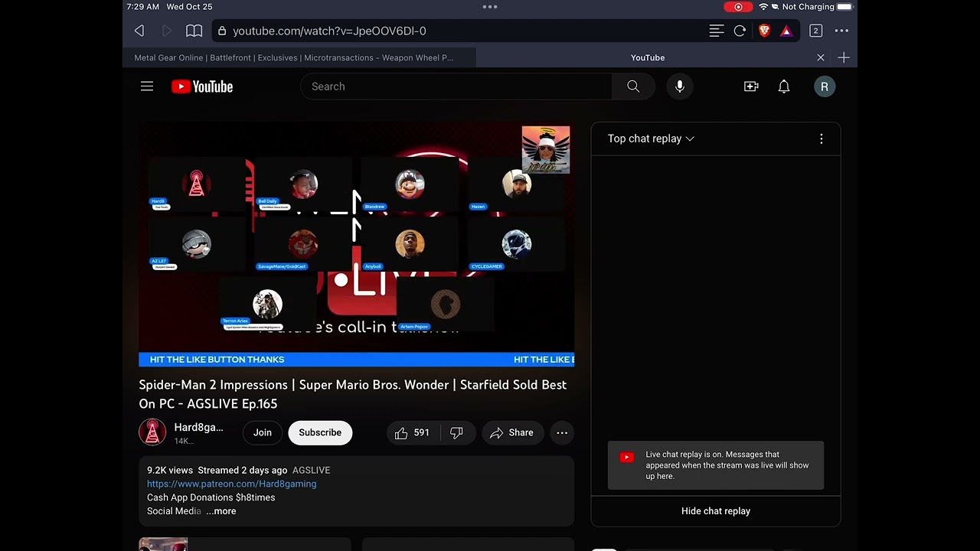Start voice search with the microphone

coord(680,86)
